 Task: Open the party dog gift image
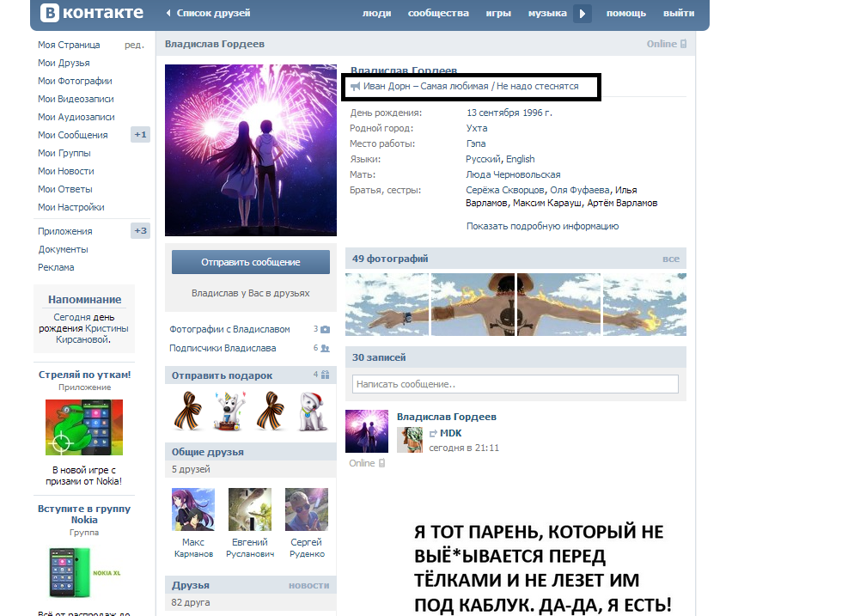click(229, 410)
